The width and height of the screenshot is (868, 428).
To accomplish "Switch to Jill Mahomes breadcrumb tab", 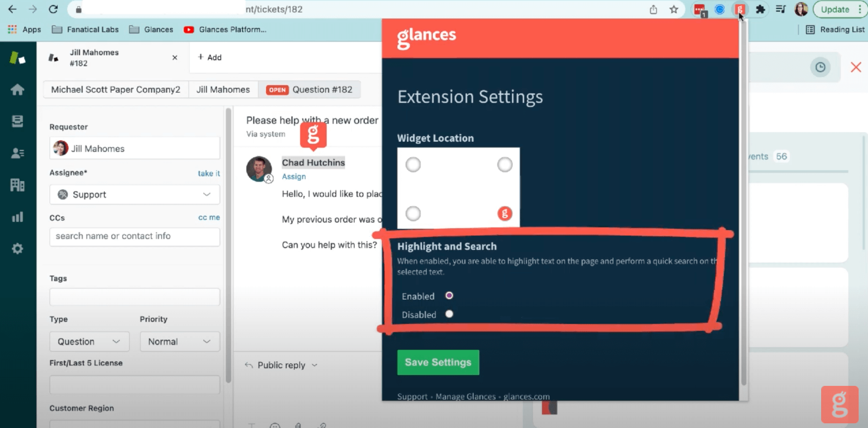I will [x=223, y=89].
